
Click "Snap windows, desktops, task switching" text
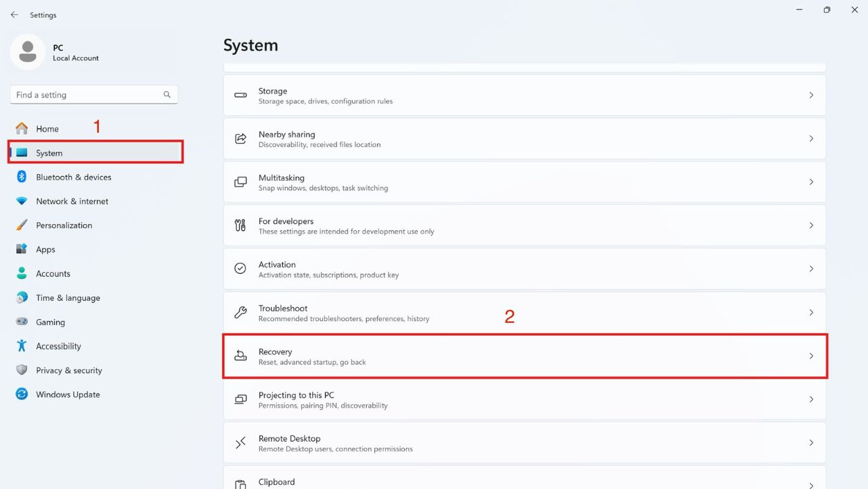[323, 188]
